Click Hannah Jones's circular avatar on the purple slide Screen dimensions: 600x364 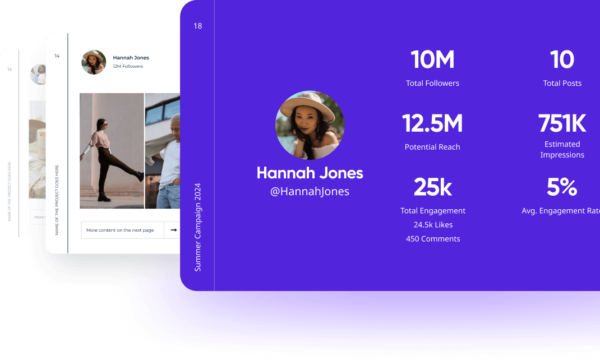[x=310, y=125]
